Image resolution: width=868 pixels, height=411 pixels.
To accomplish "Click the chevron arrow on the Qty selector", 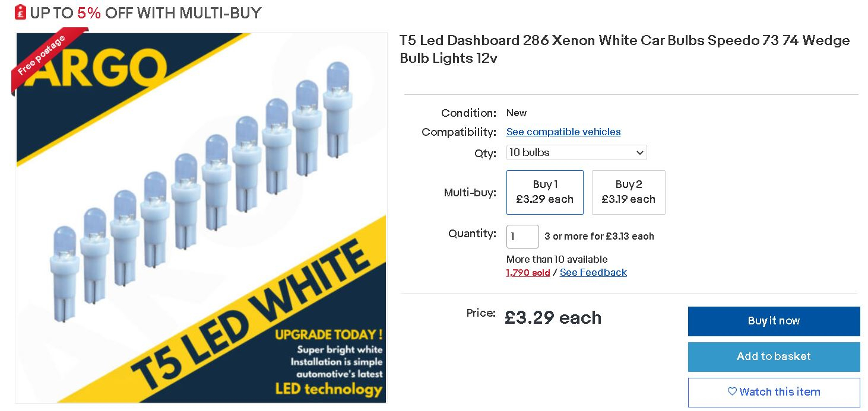I will [x=639, y=153].
